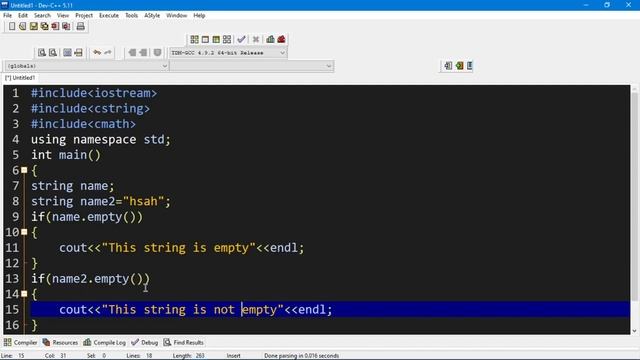Switch to the Debug bottom tab
The height and width of the screenshot is (360, 640).
pos(145,342)
